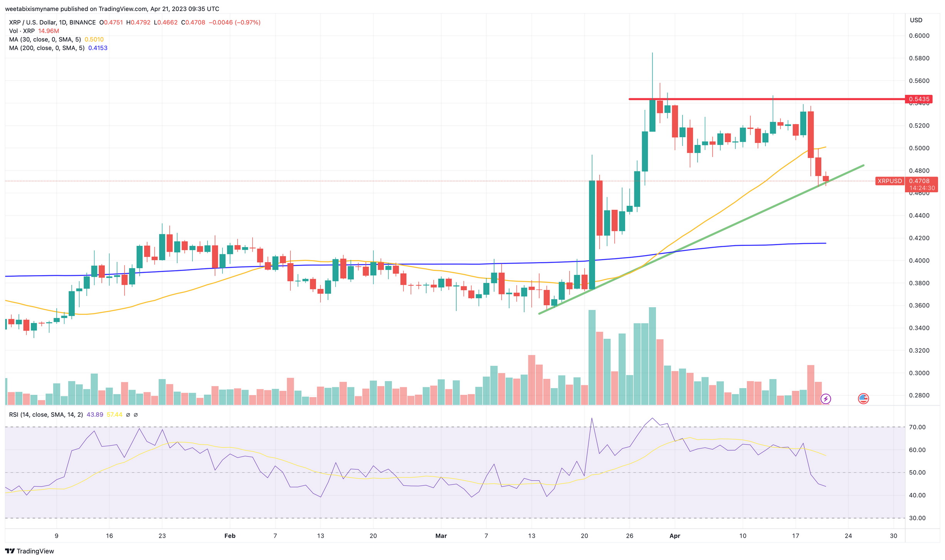Click the red 0.5435 resistance price label
The image size is (945, 560).
(919, 99)
